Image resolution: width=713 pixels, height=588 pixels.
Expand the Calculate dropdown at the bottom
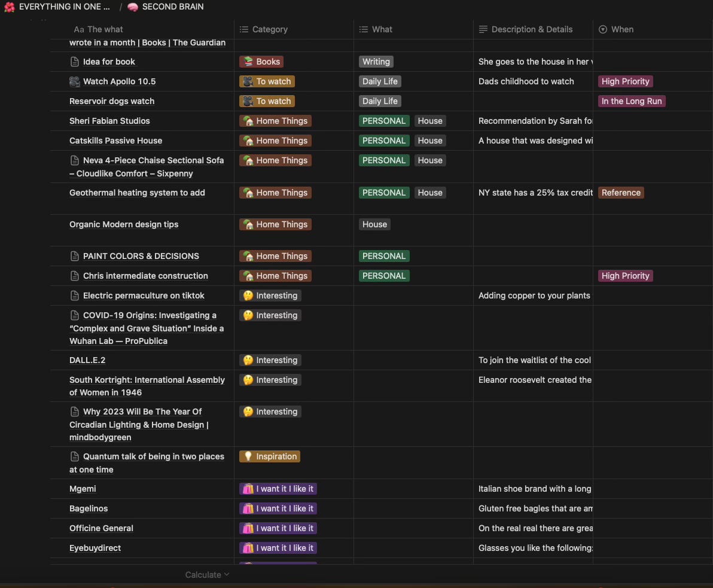click(207, 575)
